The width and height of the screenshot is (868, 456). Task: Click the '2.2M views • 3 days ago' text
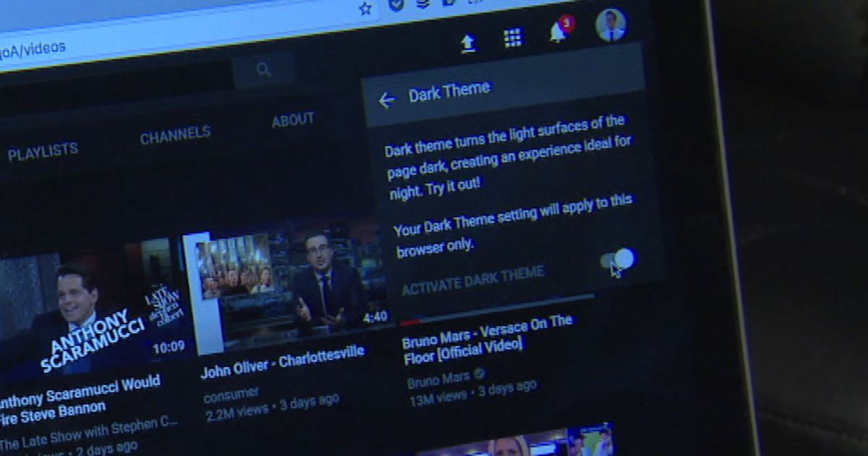[271, 406]
